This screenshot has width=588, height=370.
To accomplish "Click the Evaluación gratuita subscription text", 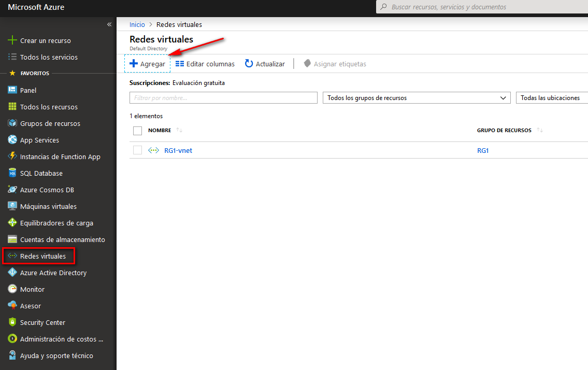I will coord(198,83).
